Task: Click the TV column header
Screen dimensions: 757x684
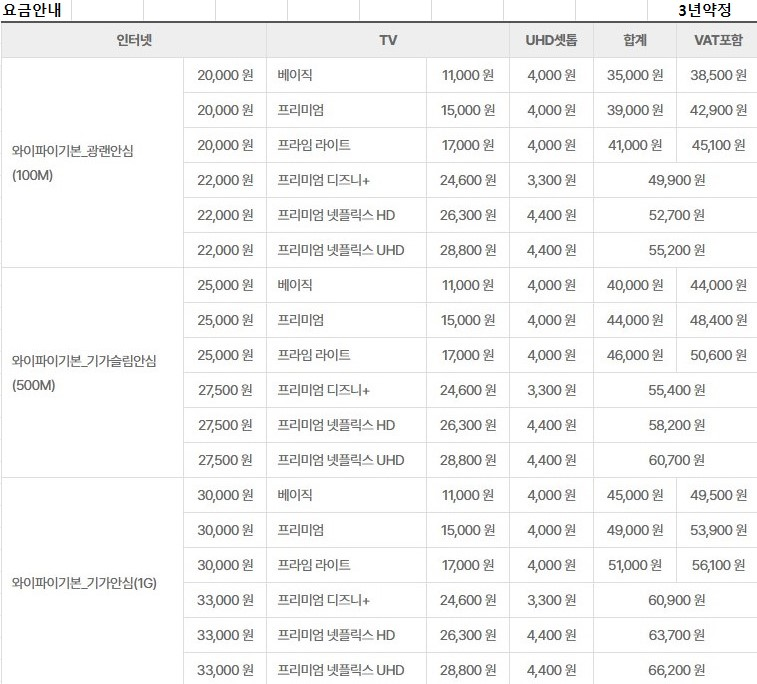Action: (388, 41)
